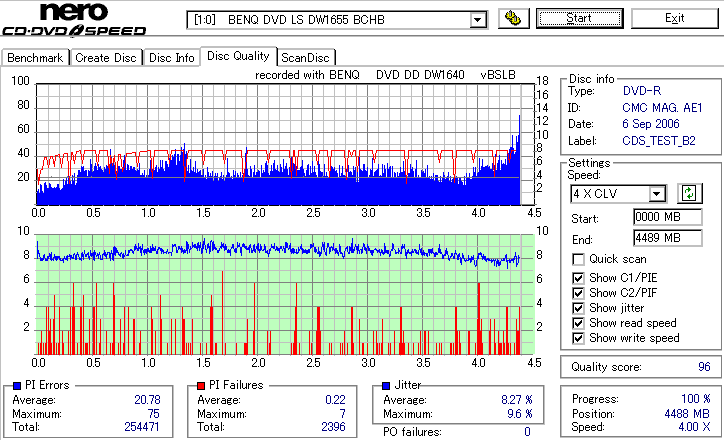Click the date value 6 Sep 2006
724x441 pixels.
651,124
